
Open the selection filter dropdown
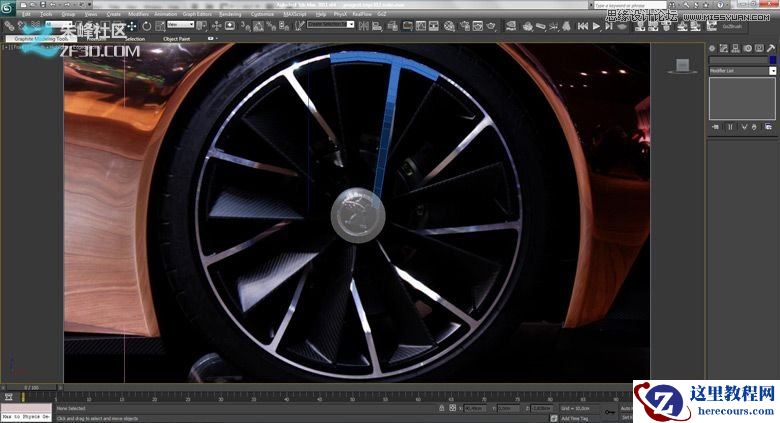[x=59, y=23]
